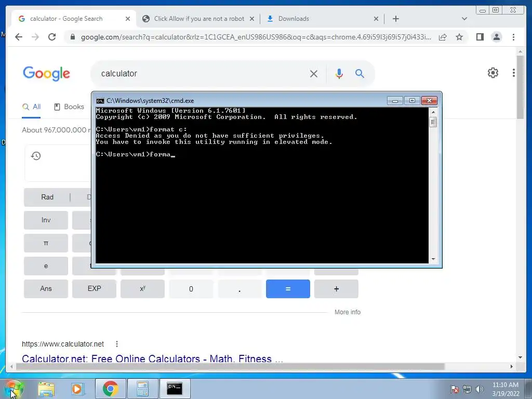Image resolution: width=532 pixels, height=399 pixels.
Task: Switch to the calculator - Google Search tab
Action: 74,19
